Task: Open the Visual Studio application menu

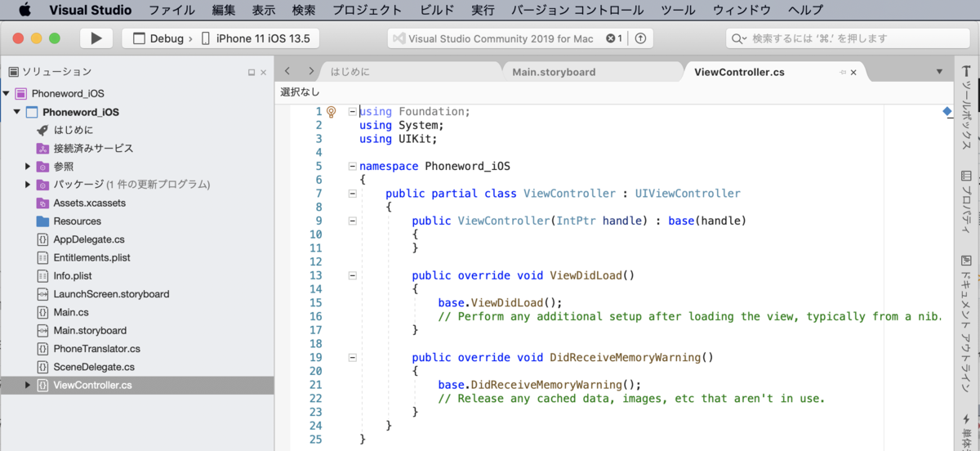Action: pyautogui.click(x=89, y=10)
